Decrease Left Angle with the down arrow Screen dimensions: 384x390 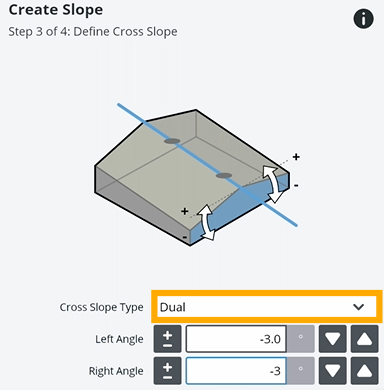pos(332,339)
